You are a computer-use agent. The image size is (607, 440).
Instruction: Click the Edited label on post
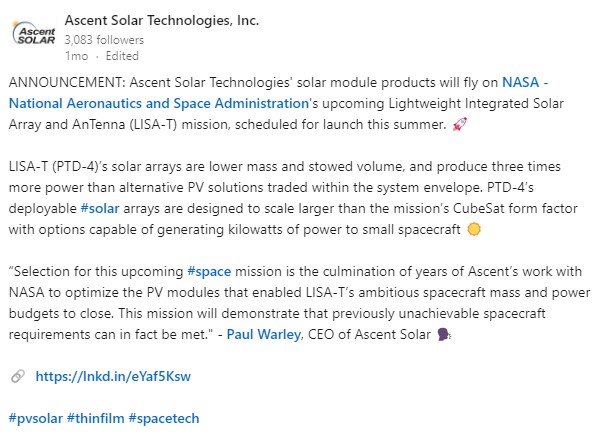click(x=122, y=56)
